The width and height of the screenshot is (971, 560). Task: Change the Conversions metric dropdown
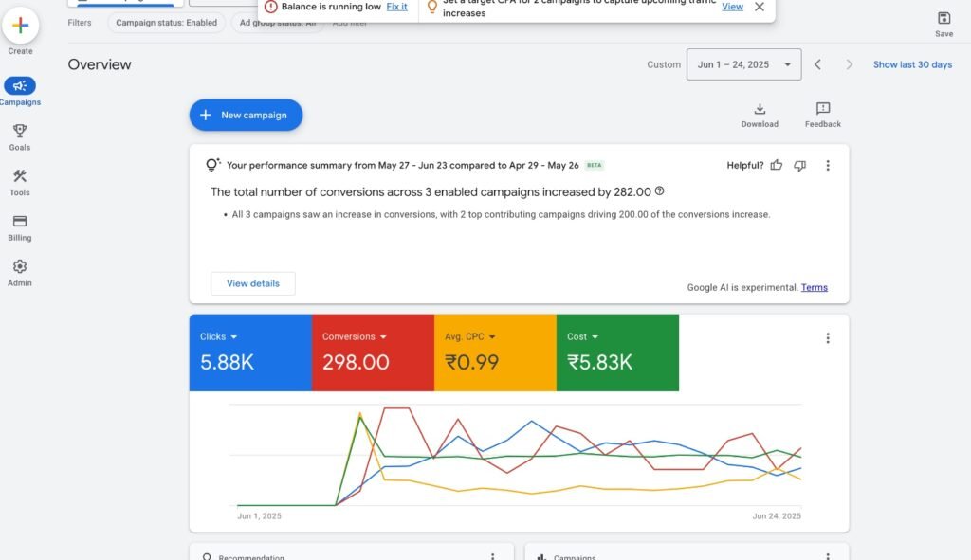355,336
